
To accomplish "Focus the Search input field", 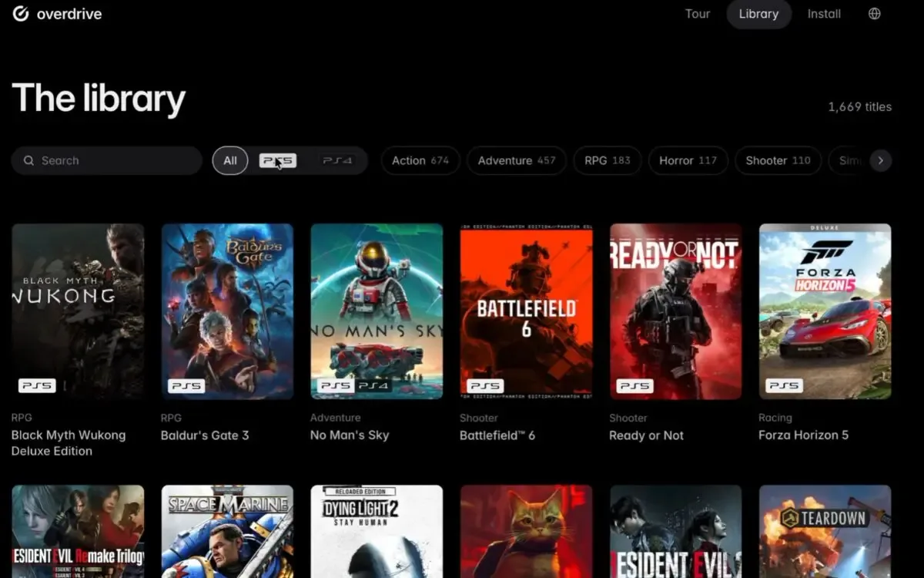I will pos(106,160).
